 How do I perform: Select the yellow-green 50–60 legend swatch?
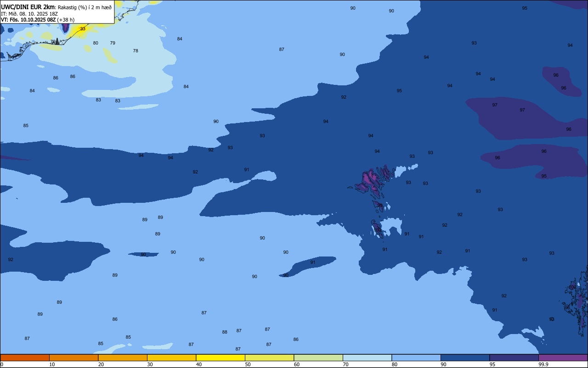point(269,357)
